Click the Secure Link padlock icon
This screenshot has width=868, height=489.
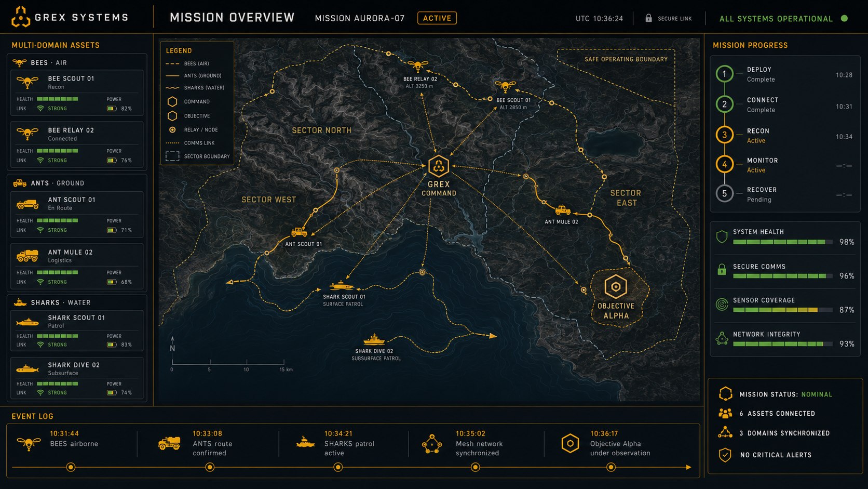pyautogui.click(x=648, y=18)
